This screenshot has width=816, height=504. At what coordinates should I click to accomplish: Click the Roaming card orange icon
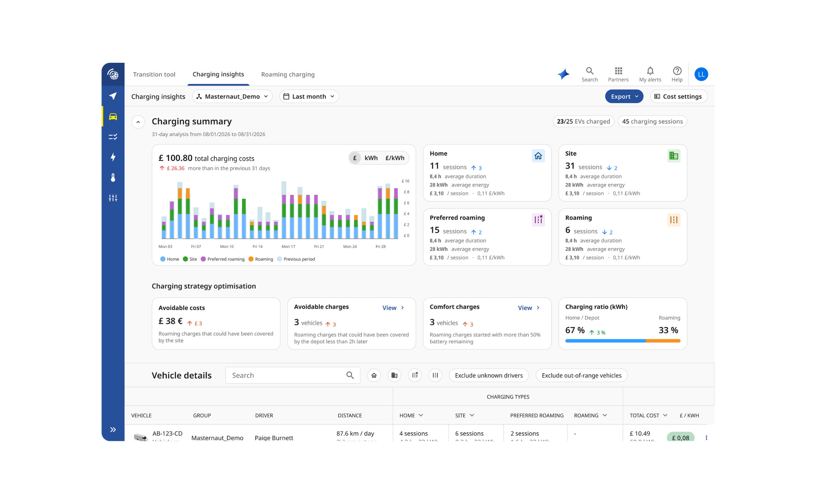pyautogui.click(x=673, y=220)
